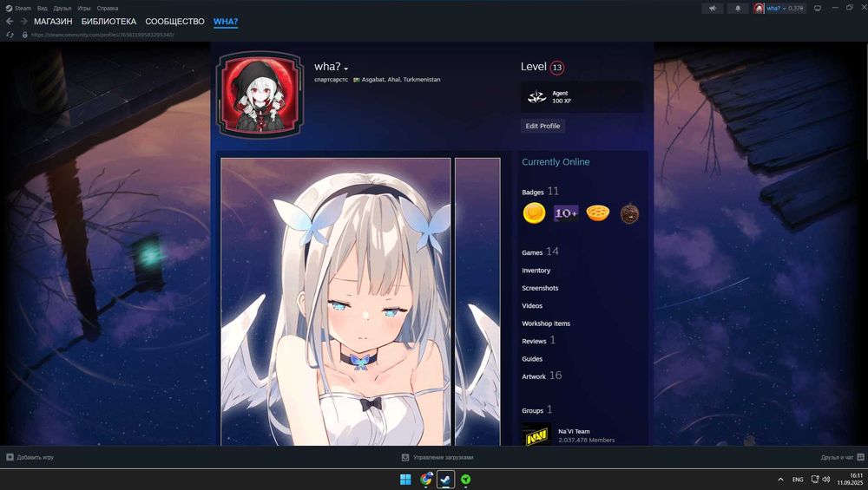Open the Na'Vi Team group link

click(574, 431)
